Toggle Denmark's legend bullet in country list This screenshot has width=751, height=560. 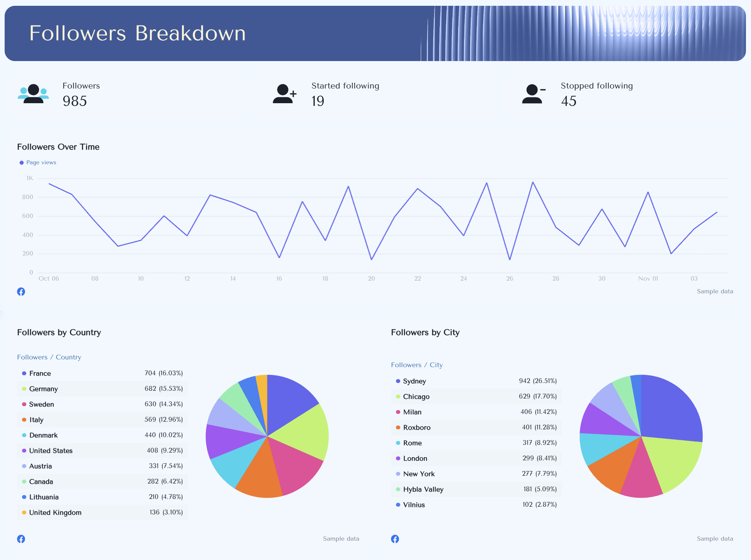click(24, 435)
